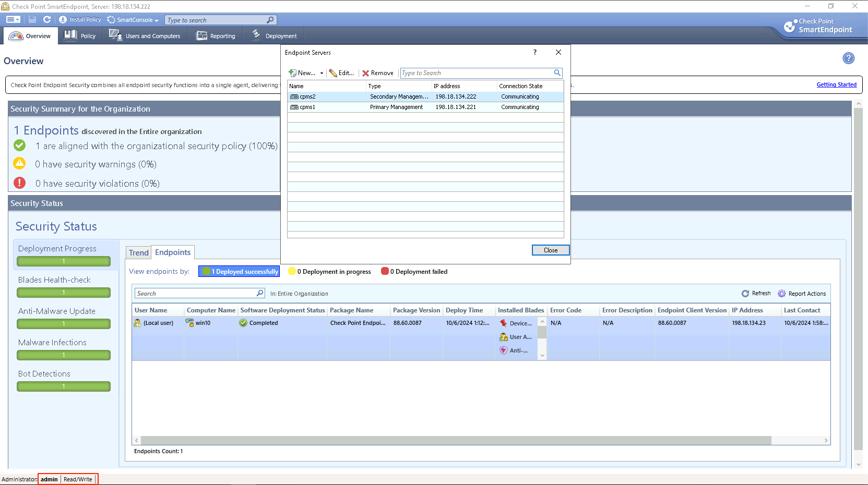Screen dimensions: 868x485
Task: Close the Endpoint Servers dialog via Close button
Action: [550, 250]
